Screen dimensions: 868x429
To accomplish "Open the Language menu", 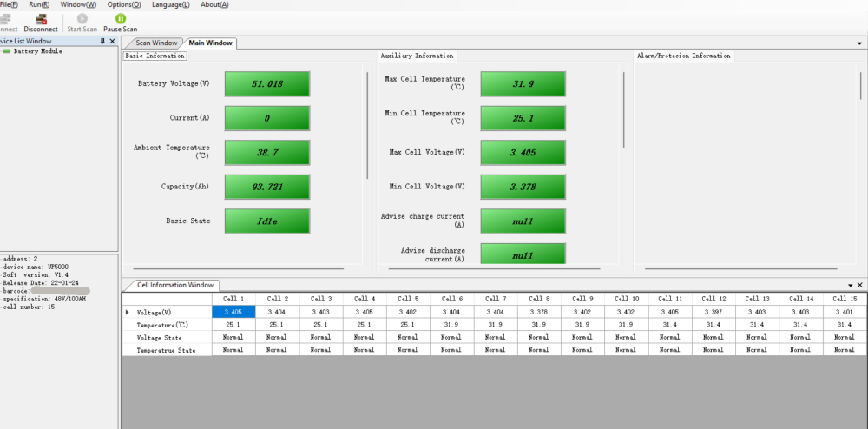I will 171,4.
